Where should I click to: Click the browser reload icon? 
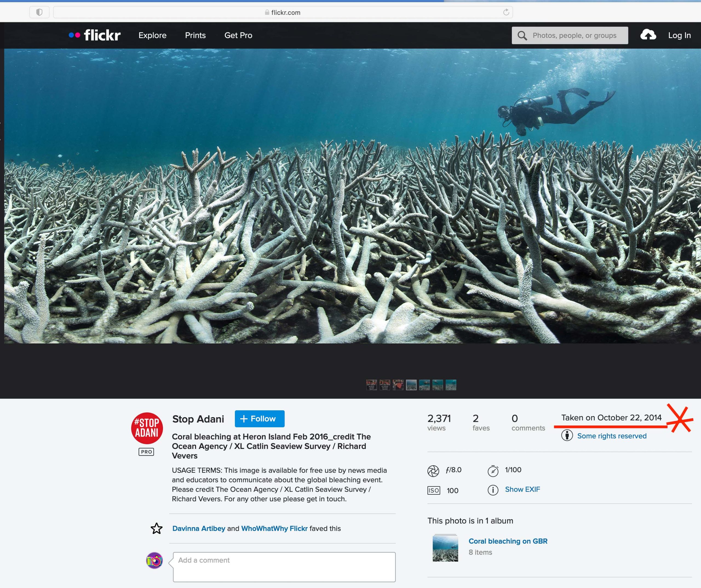coord(506,12)
